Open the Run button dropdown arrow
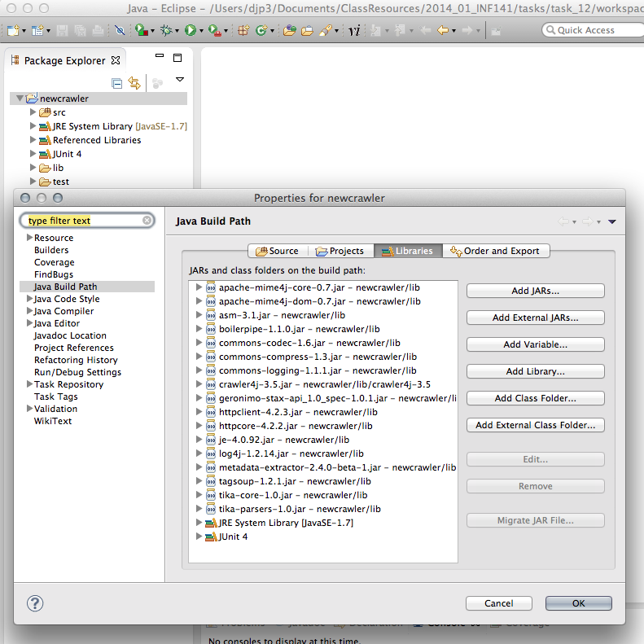The image size is (644, 644). (x=201, y=31)
